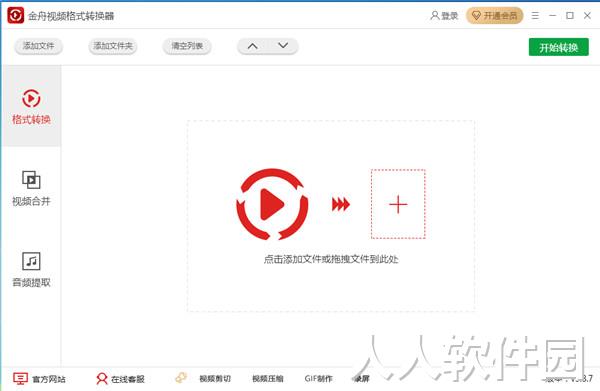Move item up with the up arrow
Image resolution: width=600 pixels, height=391 pixels.
coord(253,46)
